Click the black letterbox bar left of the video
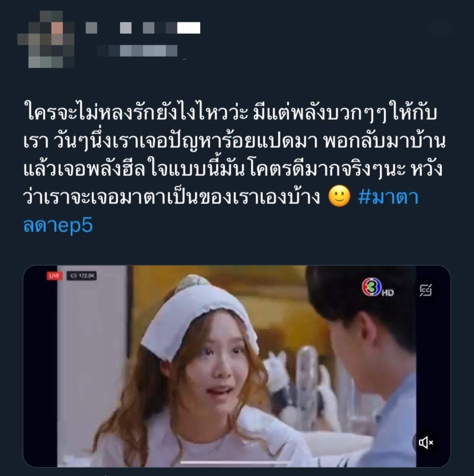474x476 pixels. (40, 366)
